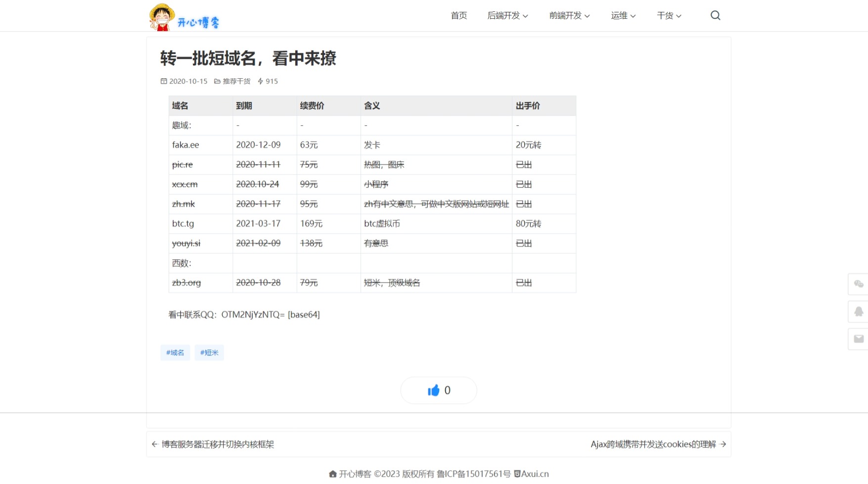The image size is (868, 484).
Task: Click the QQ contact icon
Action: pos(859,312)
